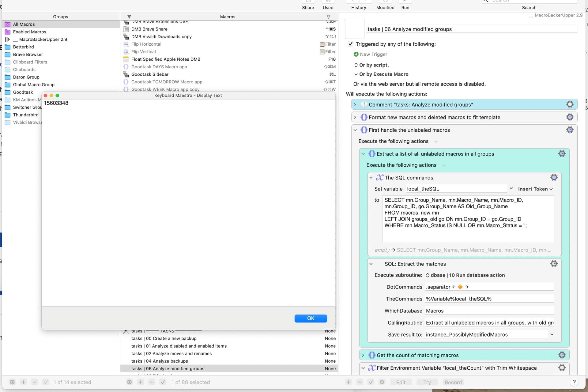This screenshot has width=588, height=392.
Task: Click OK in the Display Text window
Action: coord(311,318)
